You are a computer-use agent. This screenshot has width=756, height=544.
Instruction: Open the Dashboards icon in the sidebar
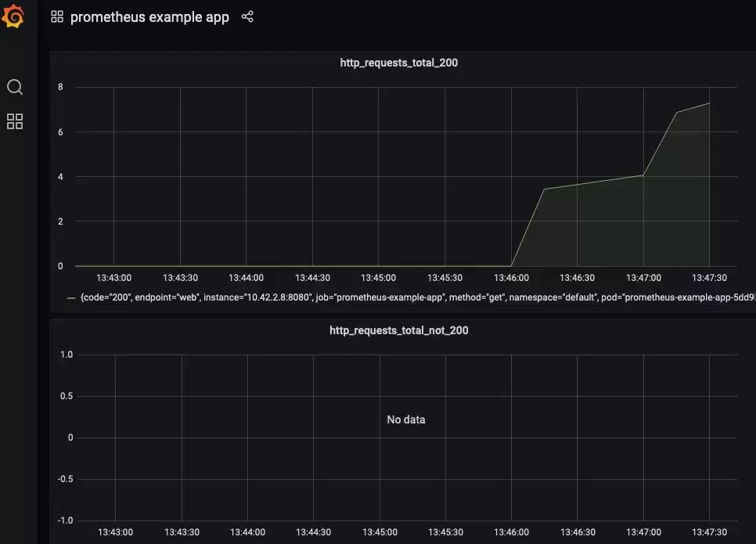tap(14, 121)
